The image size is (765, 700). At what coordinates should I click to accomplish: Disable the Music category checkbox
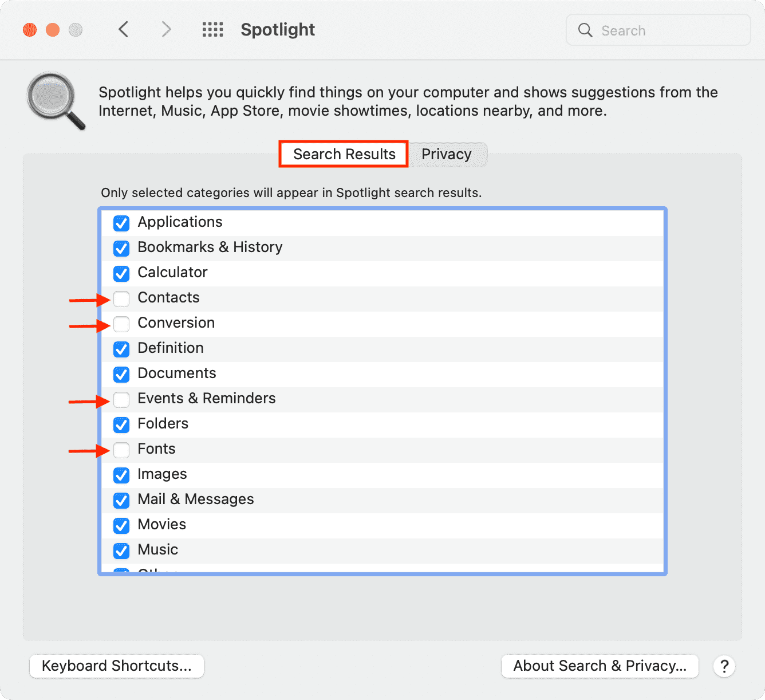(121, 550)
